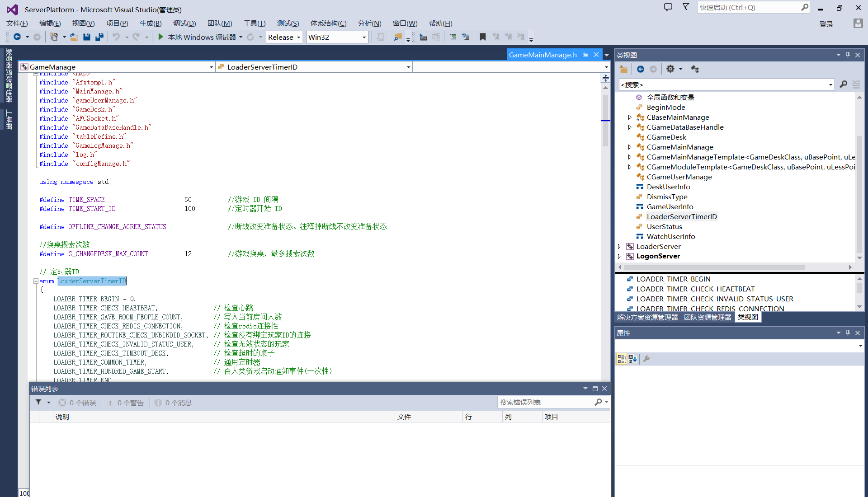Expand the LogonServer project node
Image resolution: width=868 pixels, height=497 pixels.
click(x=619, y=256)
